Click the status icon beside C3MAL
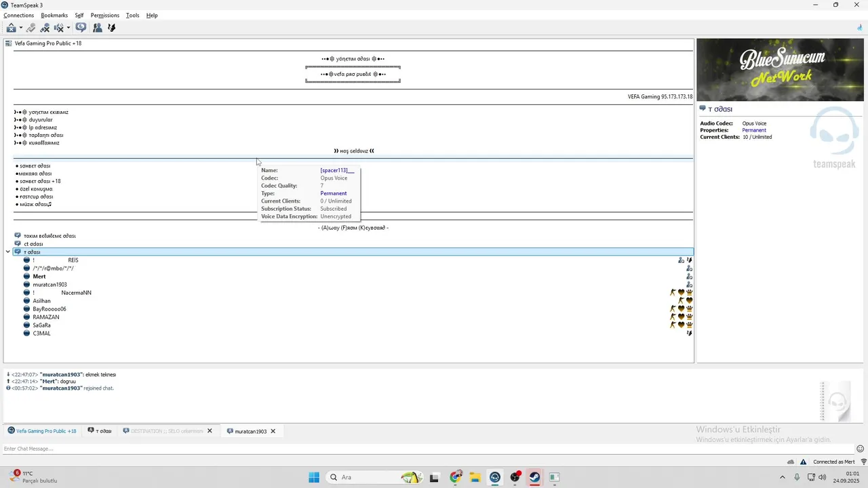 click(x=26, y=333)
